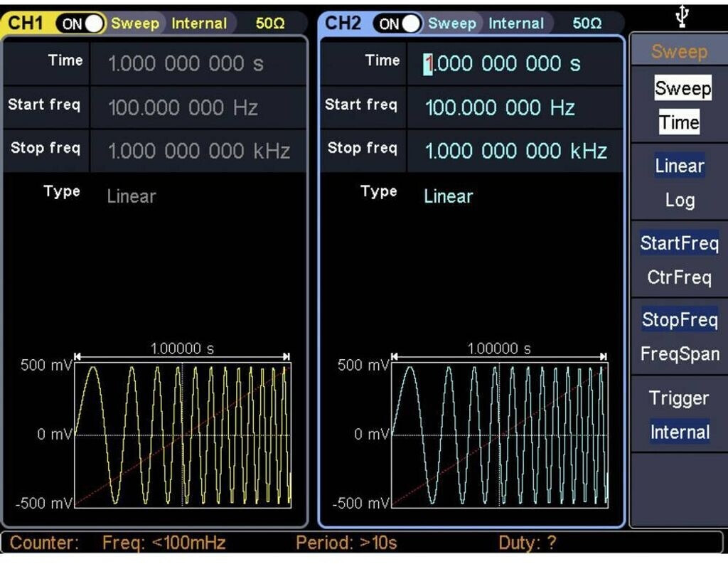Viewport: 728px width, 564px height.
Task: Toggle CH2 output ON switch
Action: pyautogui.click(x=398, y=23)
